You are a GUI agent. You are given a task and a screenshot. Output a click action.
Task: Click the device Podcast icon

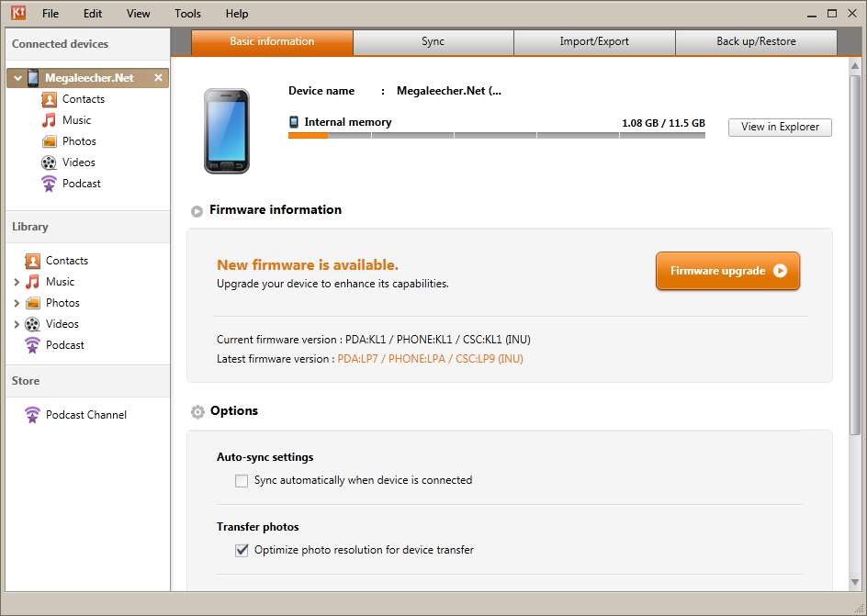point(50,184)
